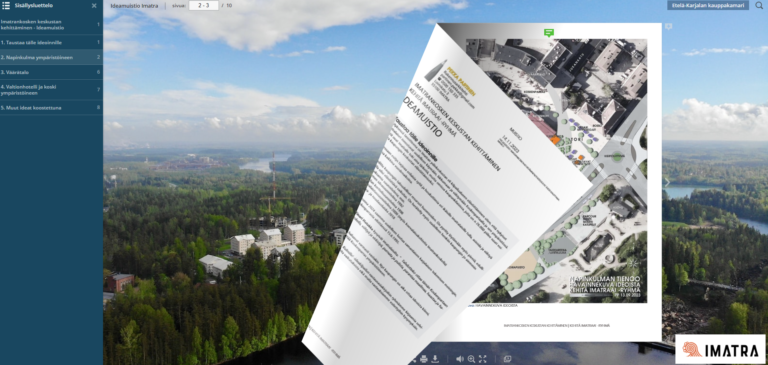Zoom in using the magnifier plus icon
Screen dimensions: 768x365
(471, 359)
